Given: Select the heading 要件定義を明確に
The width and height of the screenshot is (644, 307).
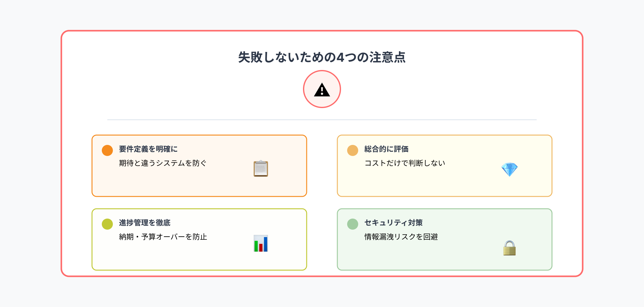Looking at the screenshot, I should [x=148, y=149].
